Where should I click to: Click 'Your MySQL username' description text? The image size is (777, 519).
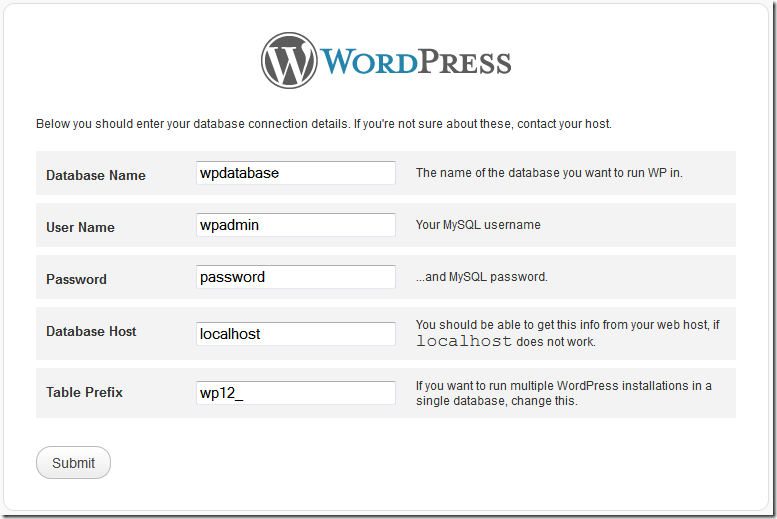[x=478, y=225]
